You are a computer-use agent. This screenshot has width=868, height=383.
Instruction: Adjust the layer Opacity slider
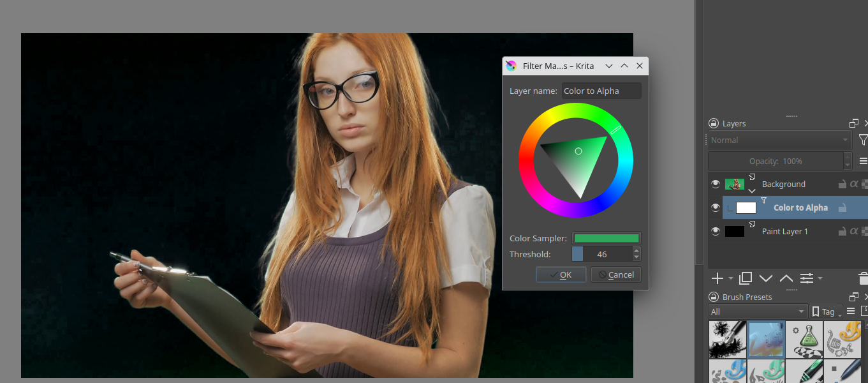(x=776, y=161)
